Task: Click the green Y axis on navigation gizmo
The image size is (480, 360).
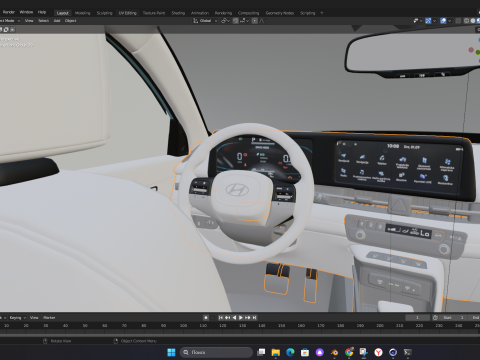Action: 478,52
